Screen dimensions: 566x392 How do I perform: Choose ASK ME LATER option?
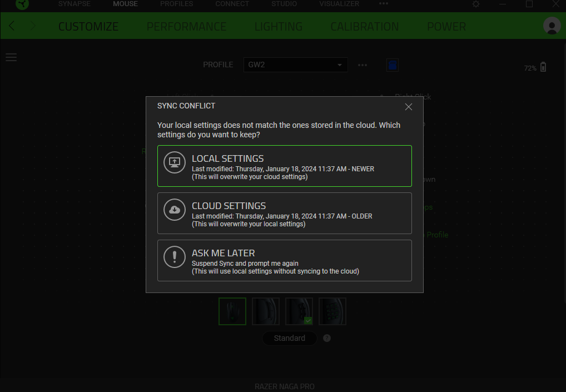[285, 261]
